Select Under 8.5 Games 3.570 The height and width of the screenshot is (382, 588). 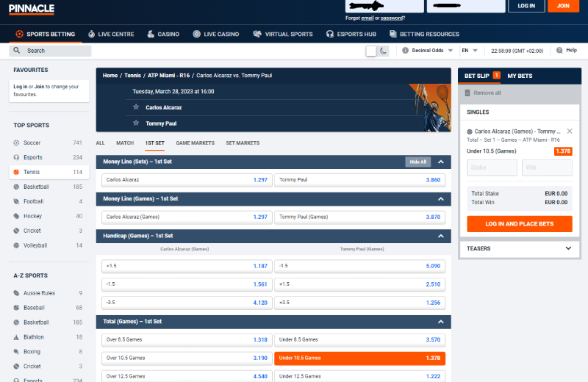click(x=359, y=339)
